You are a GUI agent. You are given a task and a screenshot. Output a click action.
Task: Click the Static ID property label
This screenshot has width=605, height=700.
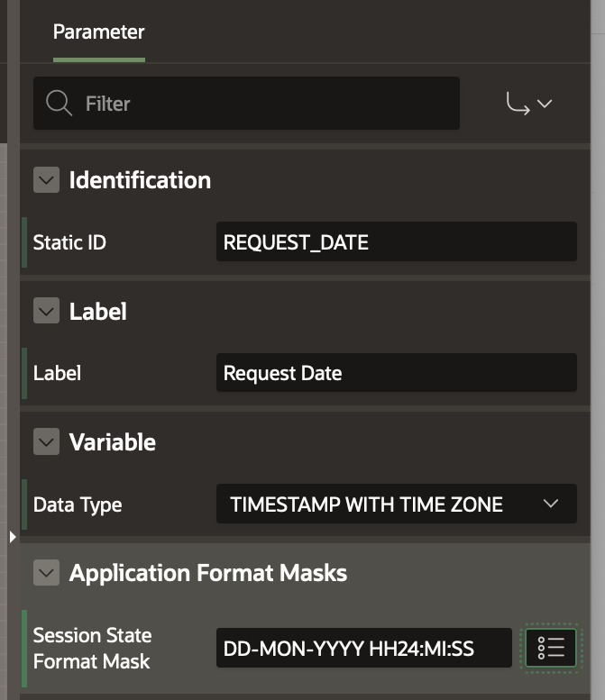(69, 242)
